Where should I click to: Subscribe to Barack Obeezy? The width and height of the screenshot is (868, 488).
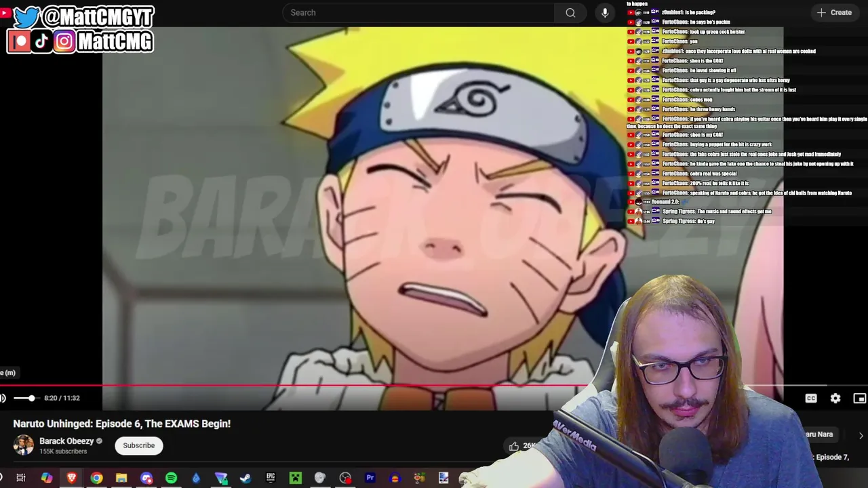point(139,445)
